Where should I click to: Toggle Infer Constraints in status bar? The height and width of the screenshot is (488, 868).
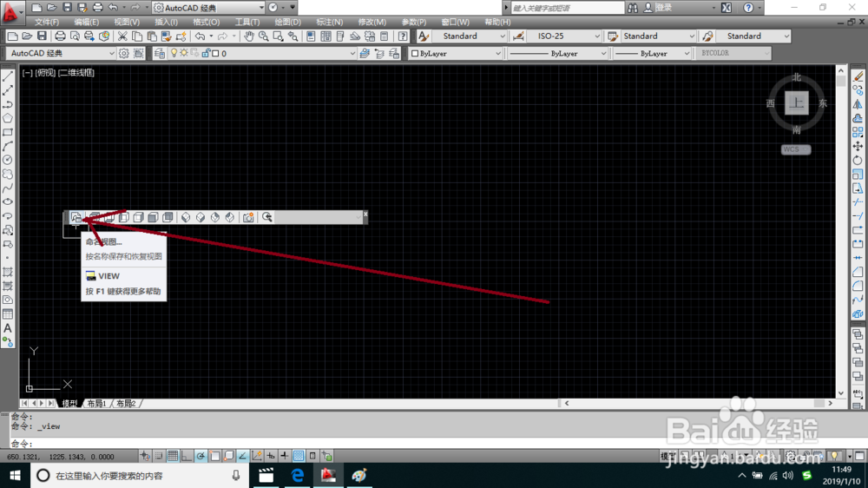(145, 456)
